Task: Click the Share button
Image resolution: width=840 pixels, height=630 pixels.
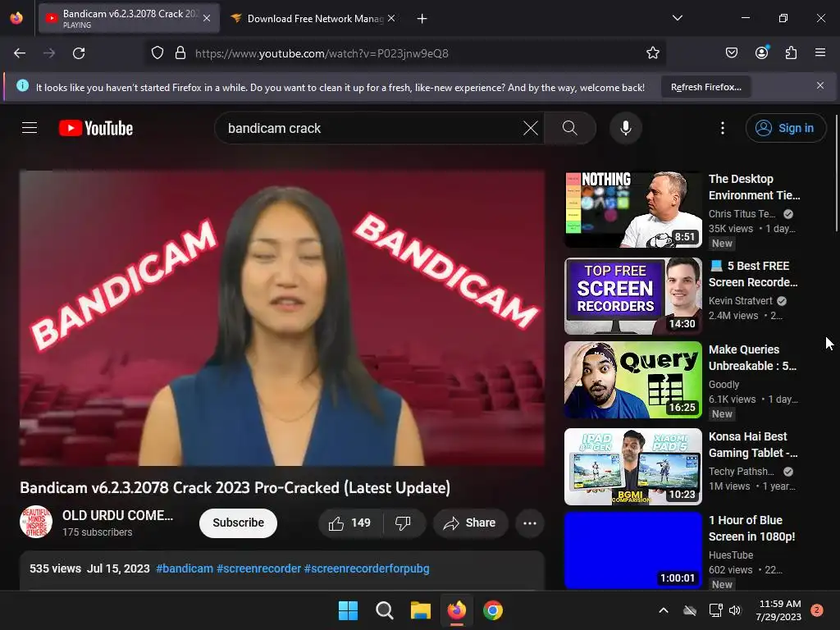Action: [470, 523]
